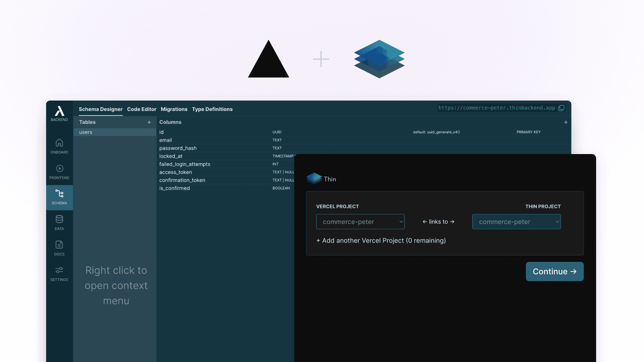Switch to the Code Editor tab
This screenshot has width=644, height=362.
point(142,109)
